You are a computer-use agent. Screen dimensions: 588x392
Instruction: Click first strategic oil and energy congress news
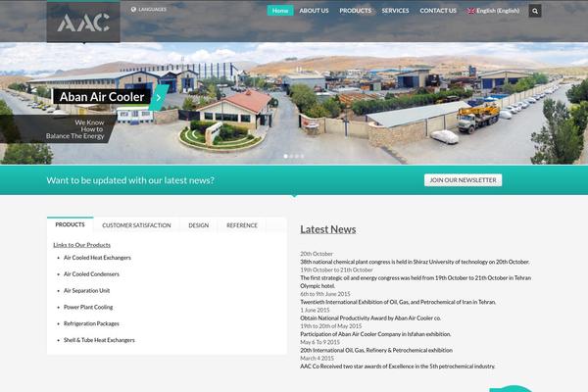(x=416, y=281)
